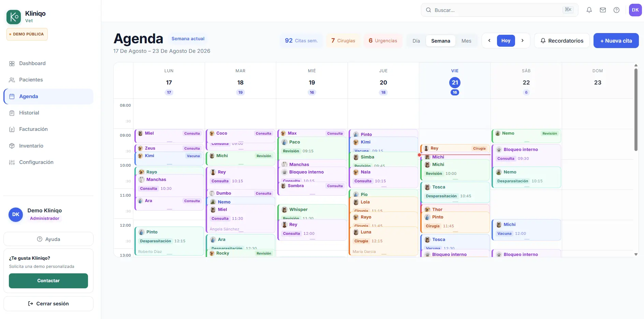The width and height of the screenshot is (644, 319).
Task: Click Cerrar sesión
Action: pyautogui.click(x=48, y=303)
